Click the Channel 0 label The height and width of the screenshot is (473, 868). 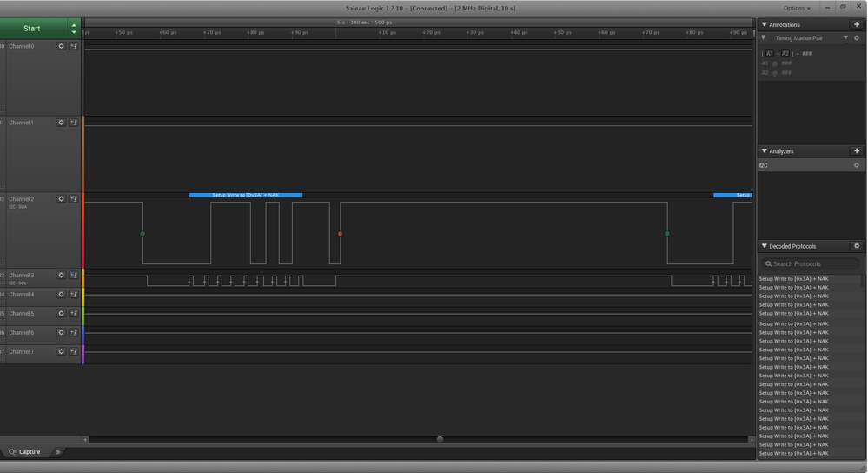coord(21,47)
